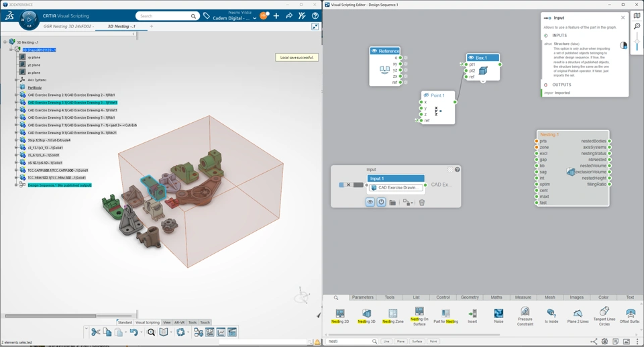Click the share arrow icon in top bar
The image size is (644, 347).
pos(289,15)
